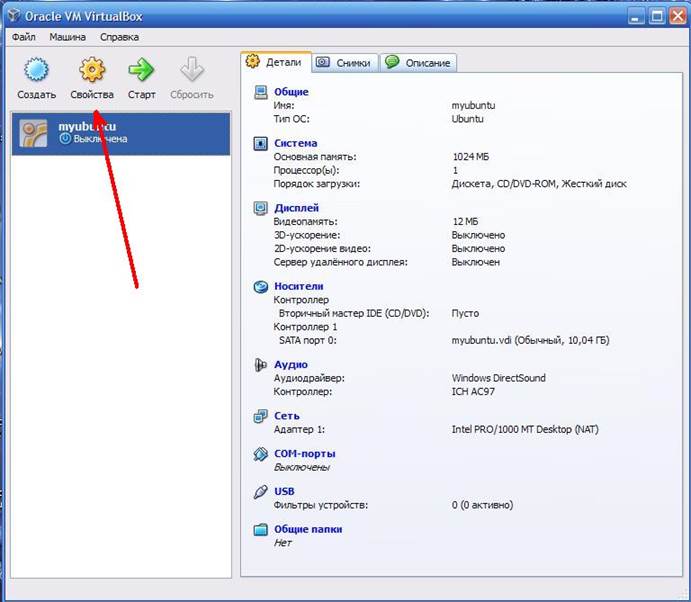Image resolution: width=691 pixels, height=602 pixels.
Task: Click the Аудио speaker icon
Action: point(260,364)
